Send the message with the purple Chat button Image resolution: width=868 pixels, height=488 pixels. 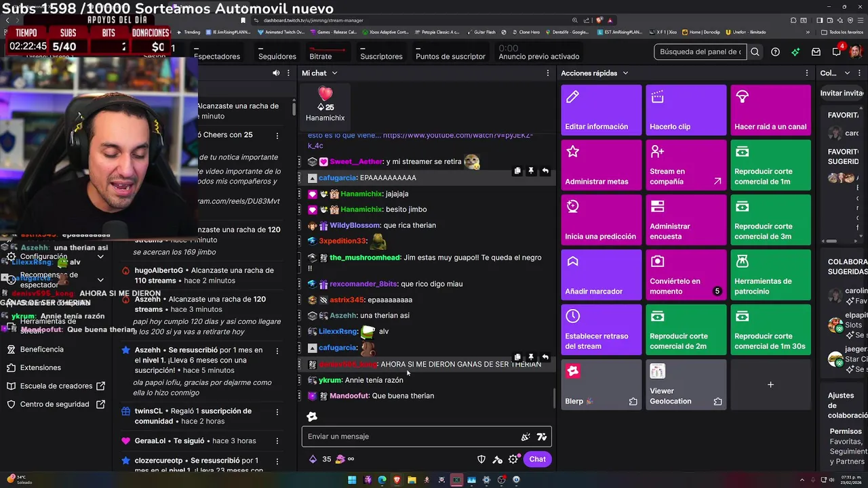[x=537, y=459]
